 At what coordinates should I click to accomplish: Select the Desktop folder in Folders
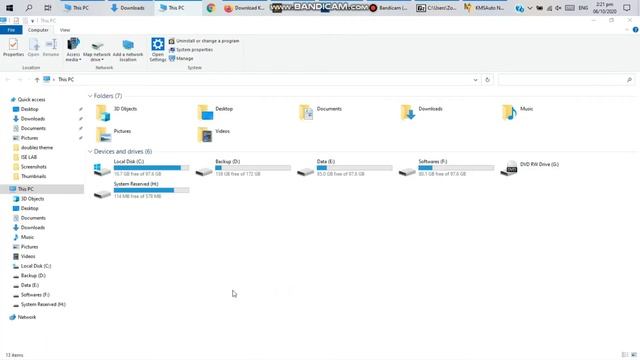[216, 113]
